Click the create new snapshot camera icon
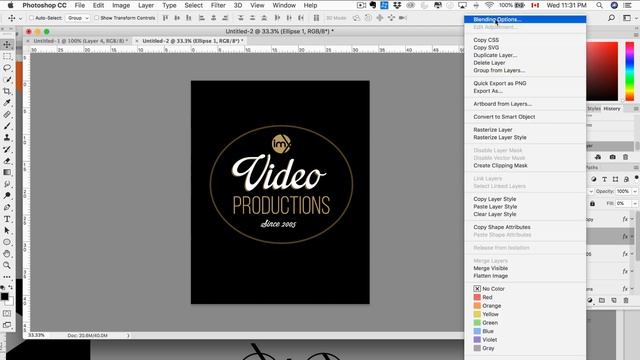The image size is (640, 360). [612, 157]
